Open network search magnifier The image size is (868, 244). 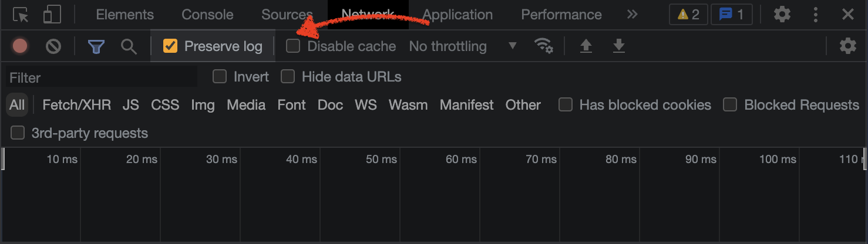(129, 46)
